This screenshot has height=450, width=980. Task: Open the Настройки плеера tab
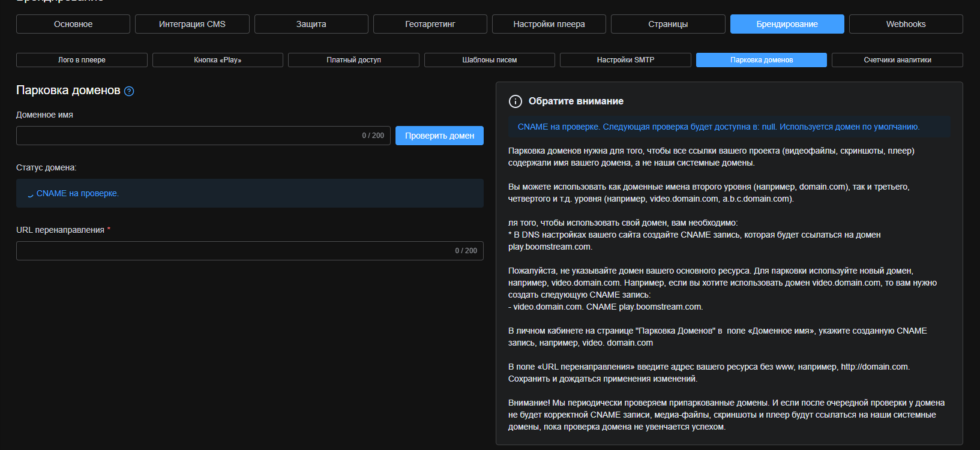pyautogui.click(x=549, y=24)
